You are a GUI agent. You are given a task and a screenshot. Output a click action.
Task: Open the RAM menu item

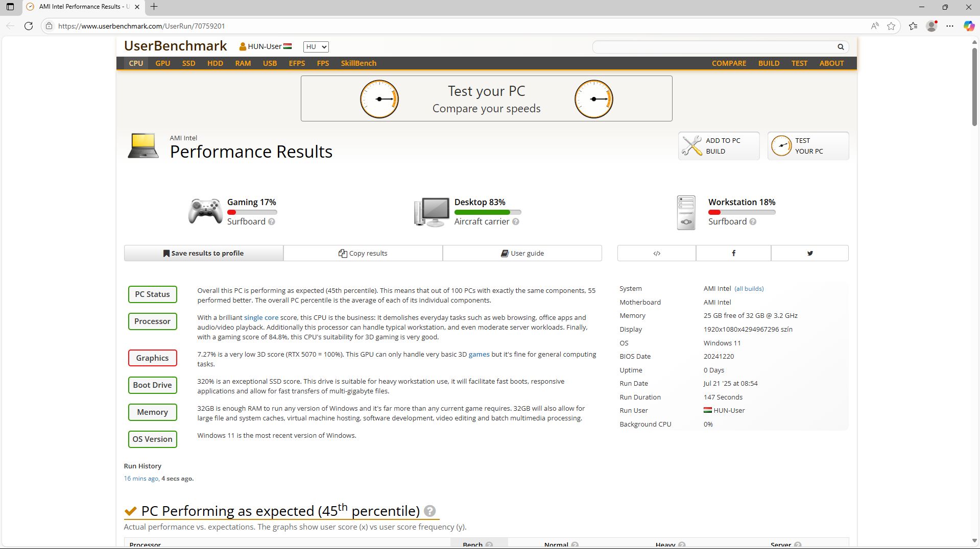(x=243, y=63)
